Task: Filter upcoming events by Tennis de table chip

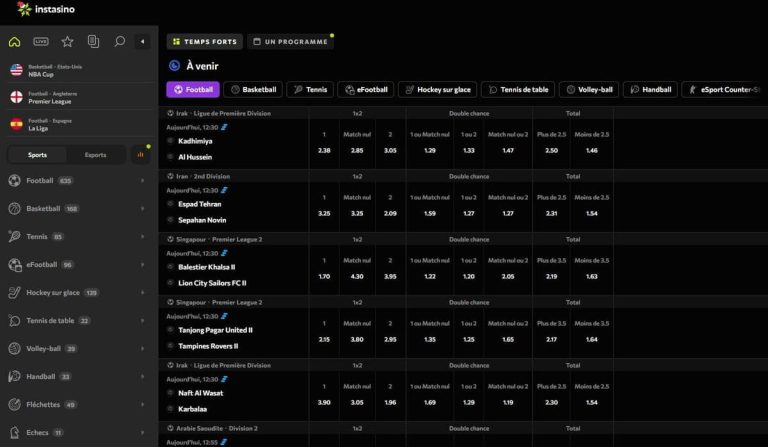Action: 518,90
